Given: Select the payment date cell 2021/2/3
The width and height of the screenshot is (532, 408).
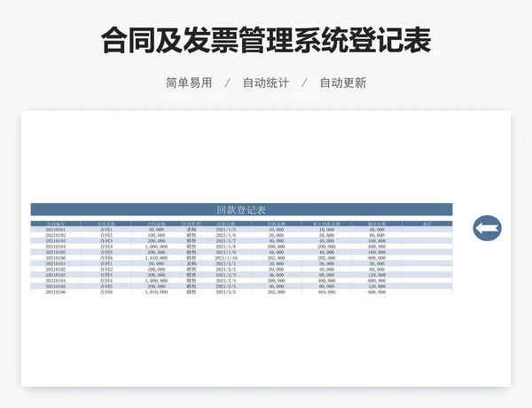Looking at the screenshot, I should (226, 275).
